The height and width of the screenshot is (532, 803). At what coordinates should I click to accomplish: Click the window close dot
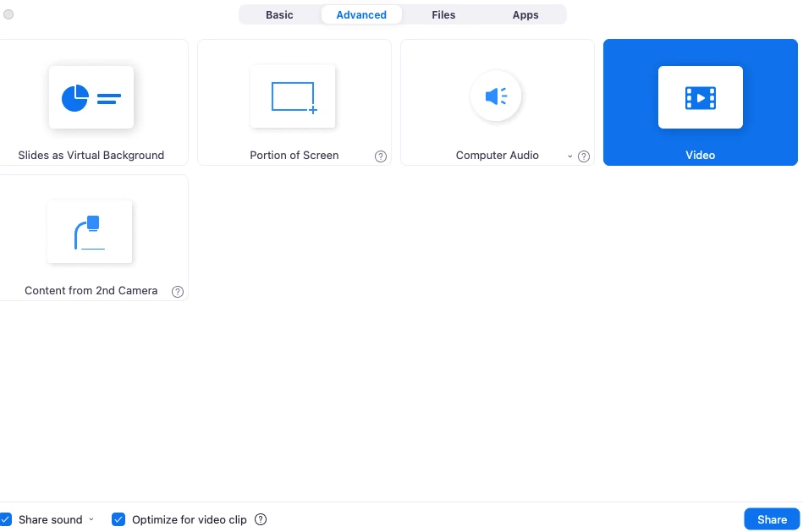[8, 14]
